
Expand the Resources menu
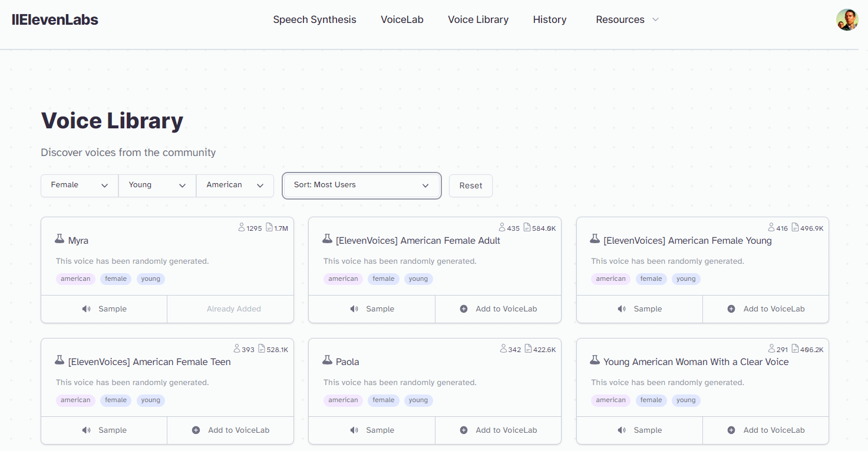(627, 19)
